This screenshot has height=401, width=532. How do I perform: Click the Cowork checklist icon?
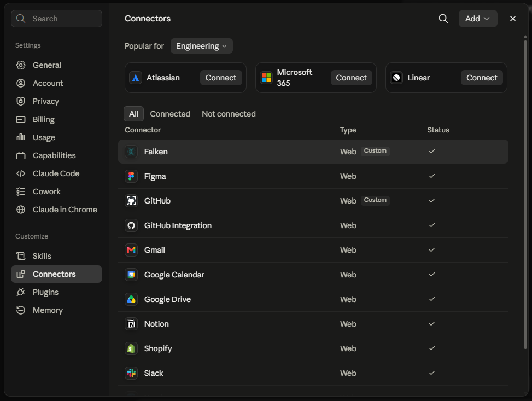click(21, 191)
